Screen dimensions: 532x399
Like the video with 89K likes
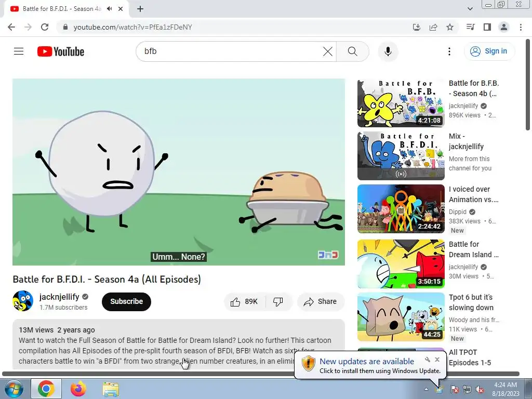[x=244, y=302]
